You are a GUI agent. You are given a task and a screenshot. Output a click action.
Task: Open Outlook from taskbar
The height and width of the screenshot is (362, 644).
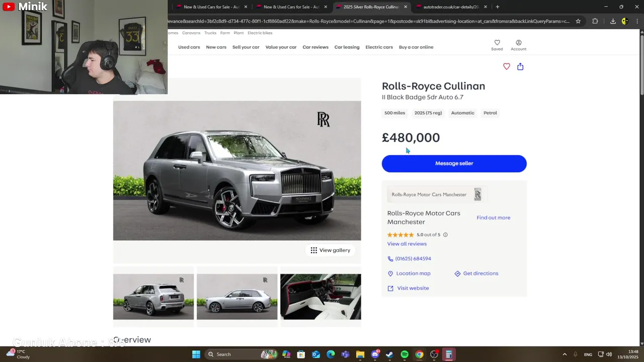tap(316, 354)
